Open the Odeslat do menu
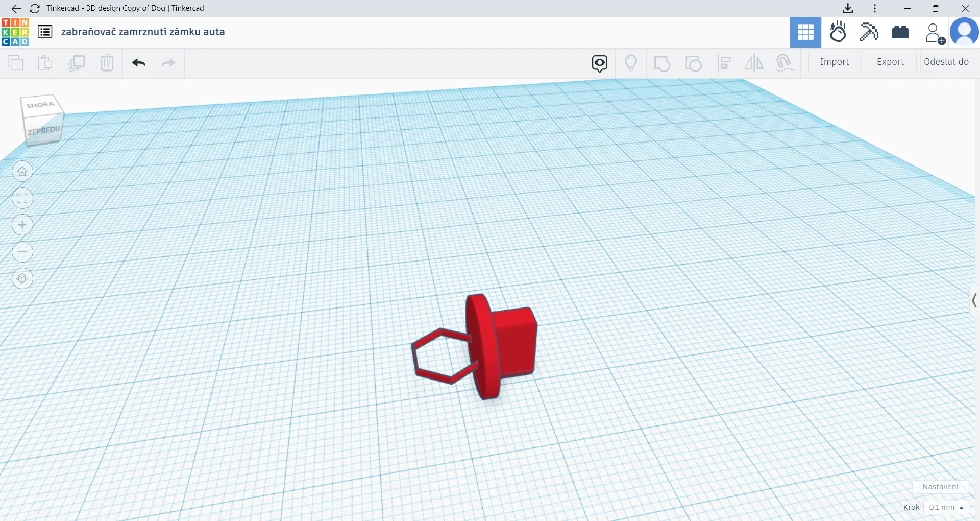Image resolution: width=980 pixels, height=521 pixels. click(x=946, y=62)
